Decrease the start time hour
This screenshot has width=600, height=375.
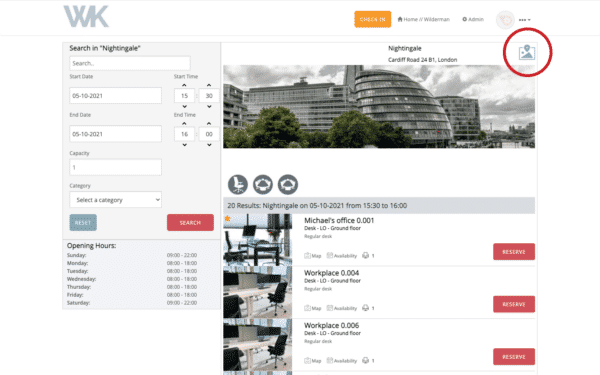(184, 106)
